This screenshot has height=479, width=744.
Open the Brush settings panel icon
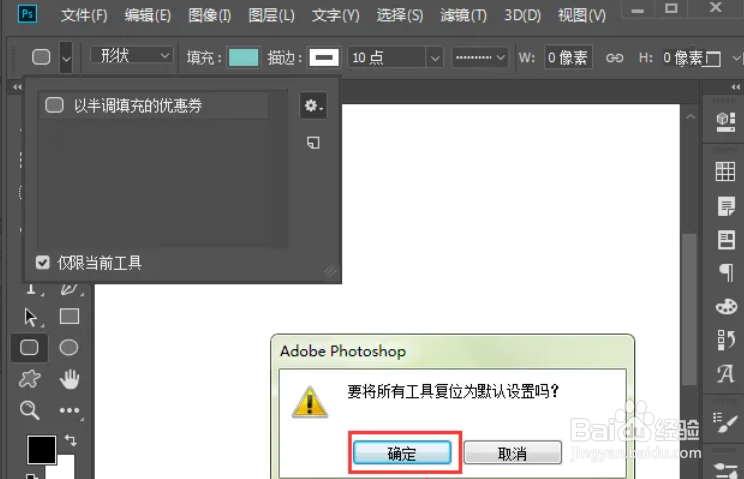[725, 423]
